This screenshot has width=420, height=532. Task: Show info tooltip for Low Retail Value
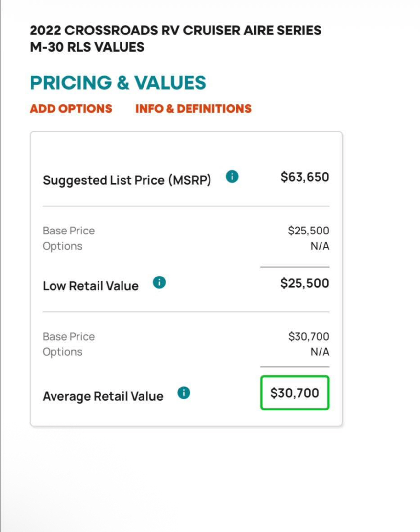(x=159, y=282)
